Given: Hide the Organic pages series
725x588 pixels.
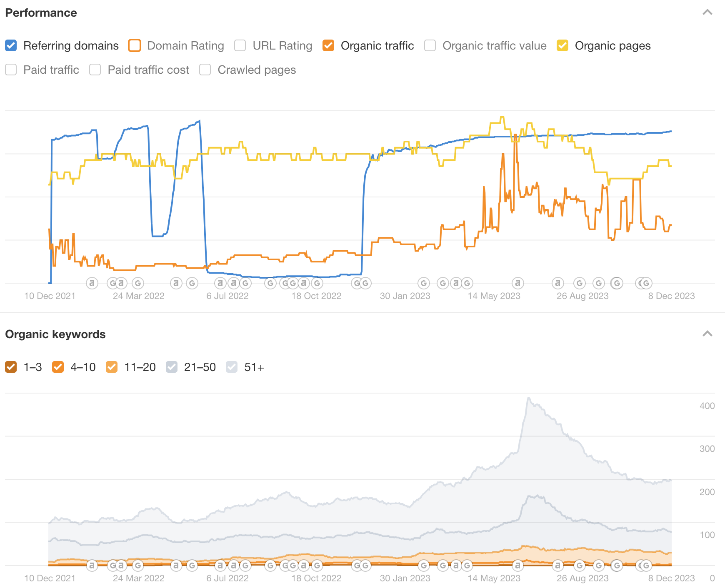Looking at the screenshot, I should pos(562,45).
